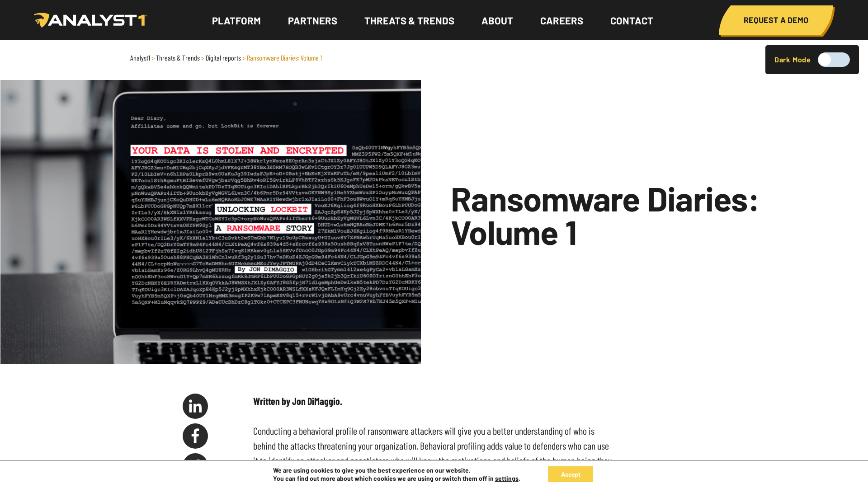
Task: Click the PARTNERS navigation menu item
Action: pyautogui.click(x=312, y=20)
